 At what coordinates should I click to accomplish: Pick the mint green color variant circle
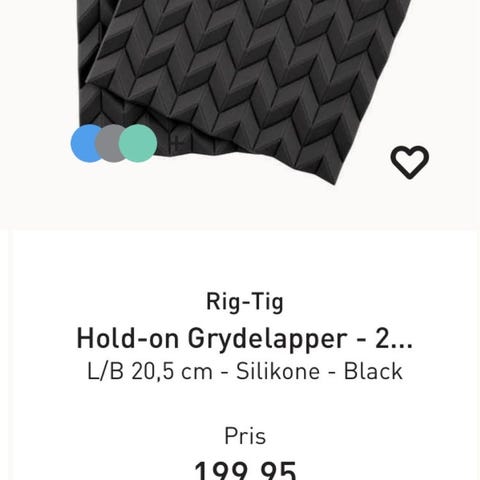pos(138,143)
